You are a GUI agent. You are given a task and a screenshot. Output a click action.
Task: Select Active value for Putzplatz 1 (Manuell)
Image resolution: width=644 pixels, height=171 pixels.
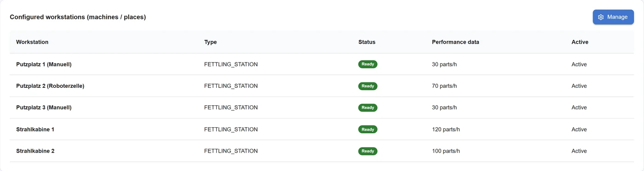579,64
